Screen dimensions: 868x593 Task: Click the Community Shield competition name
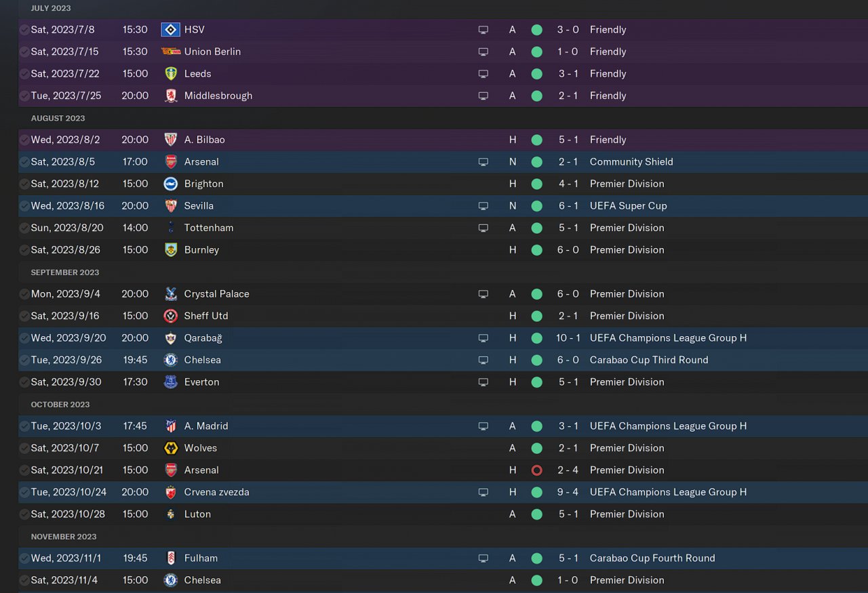[631, 162]
